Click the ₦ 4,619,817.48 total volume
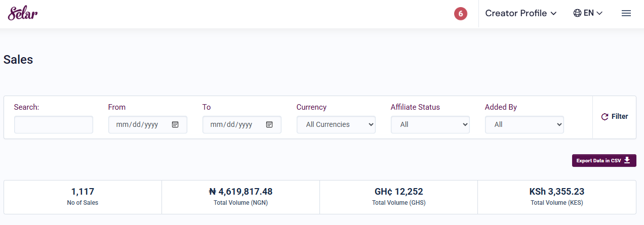644x225 pixels. (240, 192)
